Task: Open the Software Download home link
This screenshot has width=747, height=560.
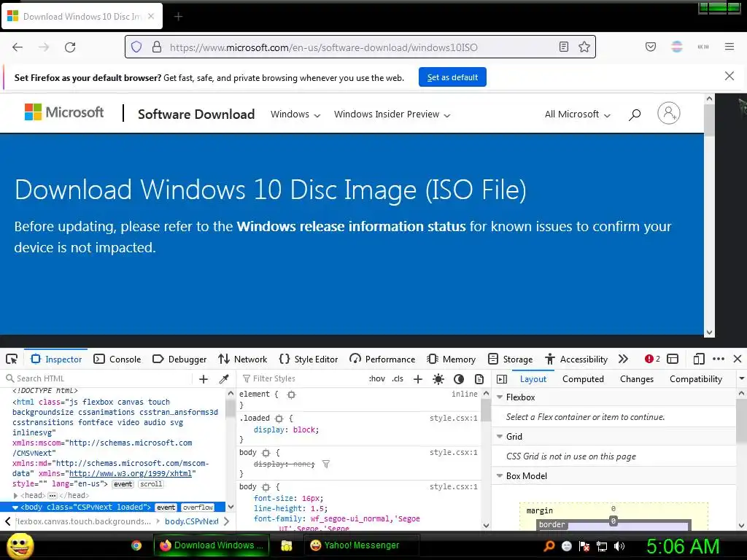Action: pyautogui.click(x=196, y=114)
